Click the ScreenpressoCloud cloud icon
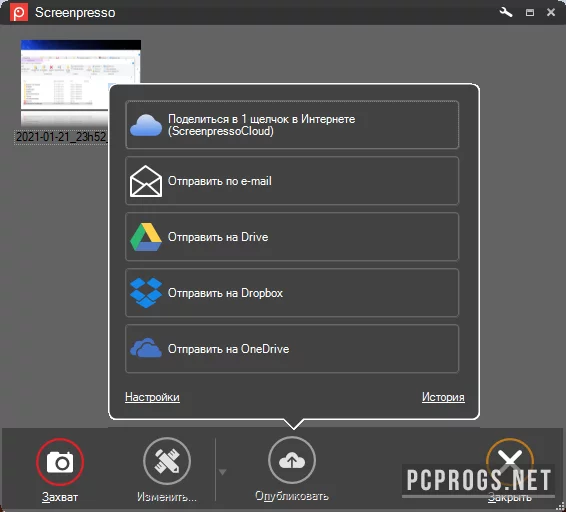Screen dimensions: 566x512 point(146,125)
